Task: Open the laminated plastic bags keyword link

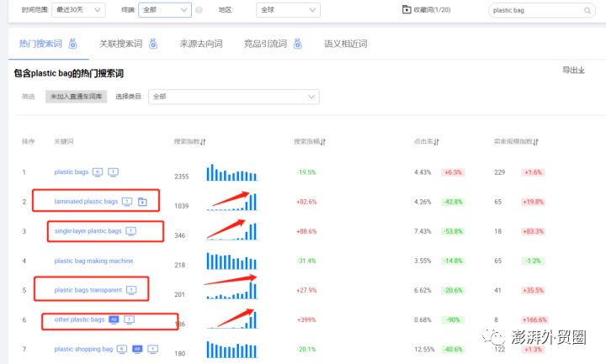Action: tap(86, 202)
